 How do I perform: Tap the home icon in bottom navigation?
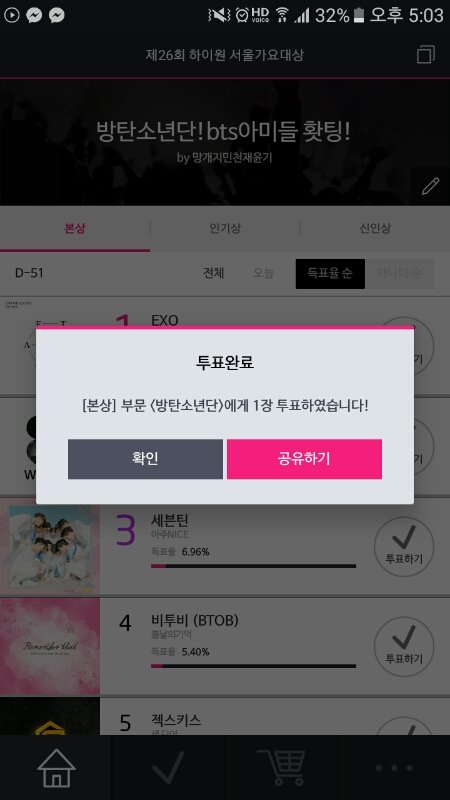pyautogui.click(x=56, y=767)
